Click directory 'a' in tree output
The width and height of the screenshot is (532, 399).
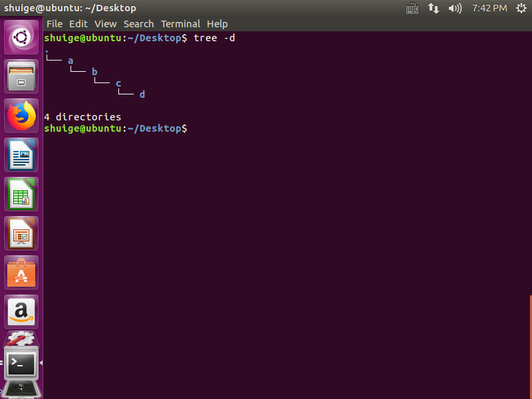tap(70, 61)
